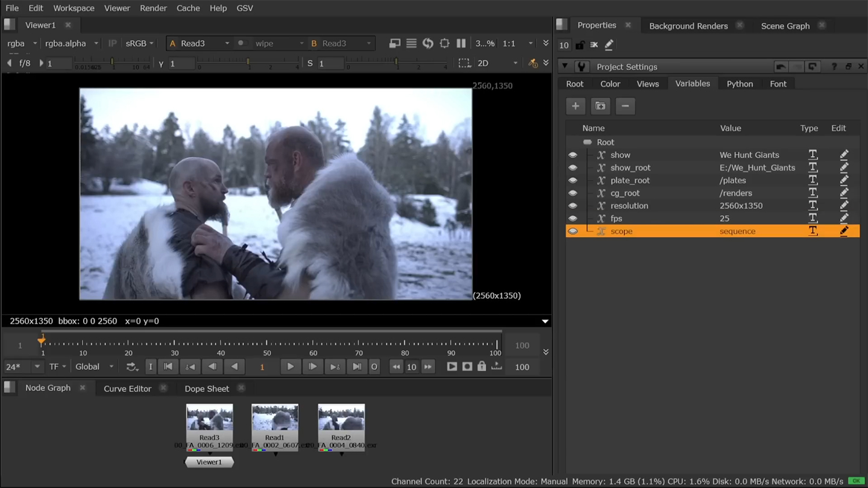Click the type icon for plate_root row
Screen dimensions: 868x488
coord(813,180)
